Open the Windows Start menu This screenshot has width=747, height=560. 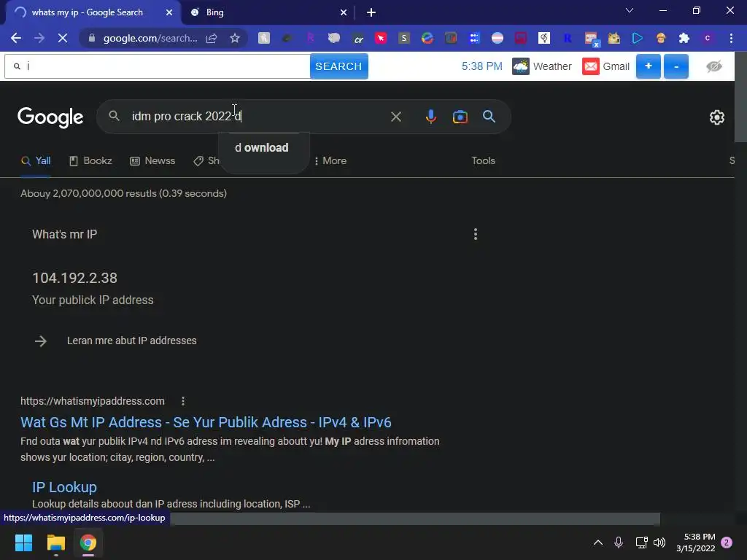pos(23,542)
